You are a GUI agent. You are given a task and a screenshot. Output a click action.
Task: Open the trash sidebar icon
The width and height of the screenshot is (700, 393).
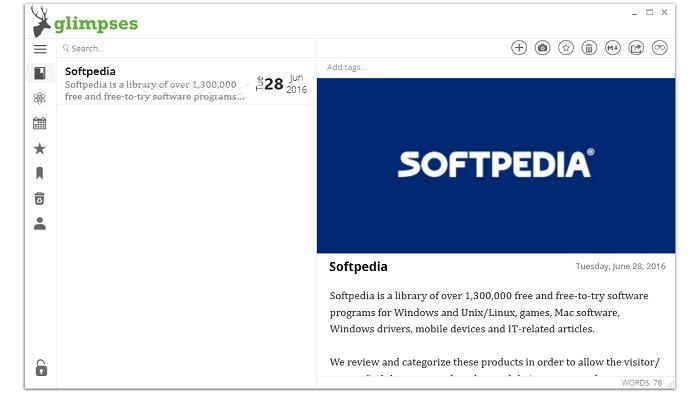pyautogui.click(x=40, y=198)
